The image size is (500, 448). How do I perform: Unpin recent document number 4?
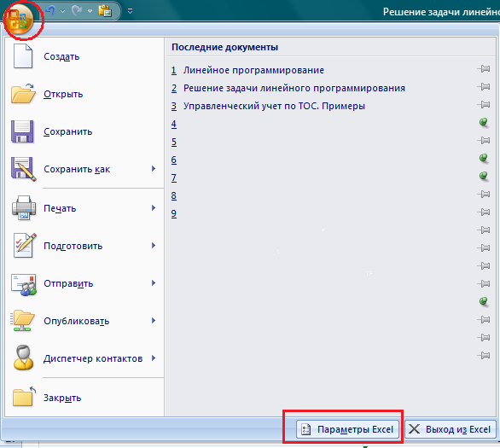[x=484, y=122]
